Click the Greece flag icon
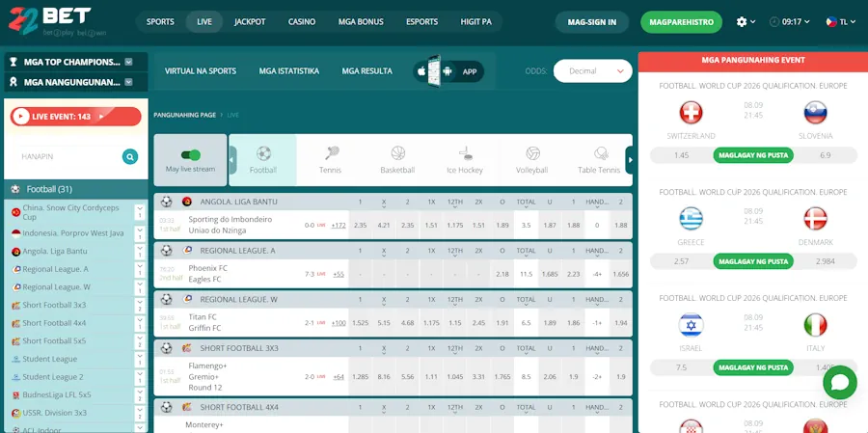868x433 pixels. 691,219
